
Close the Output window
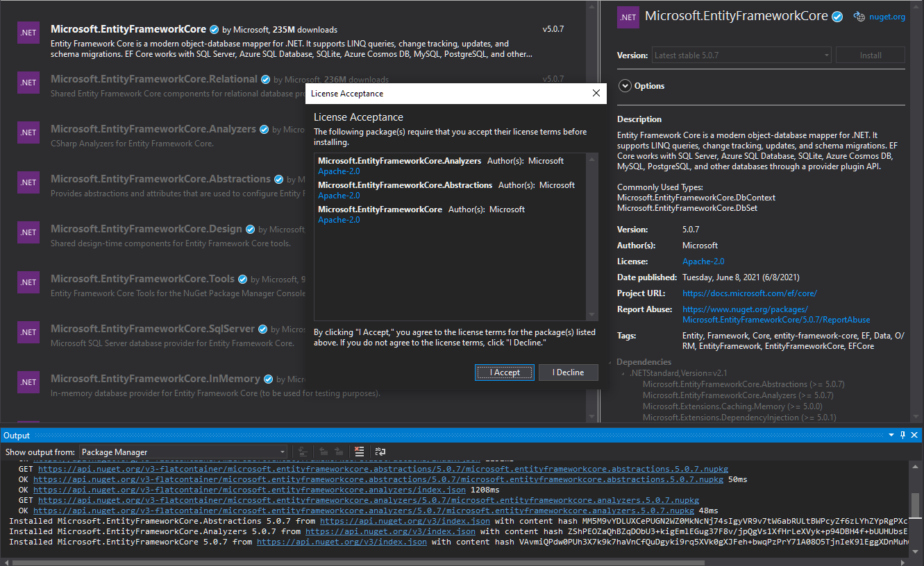point(915,436)
